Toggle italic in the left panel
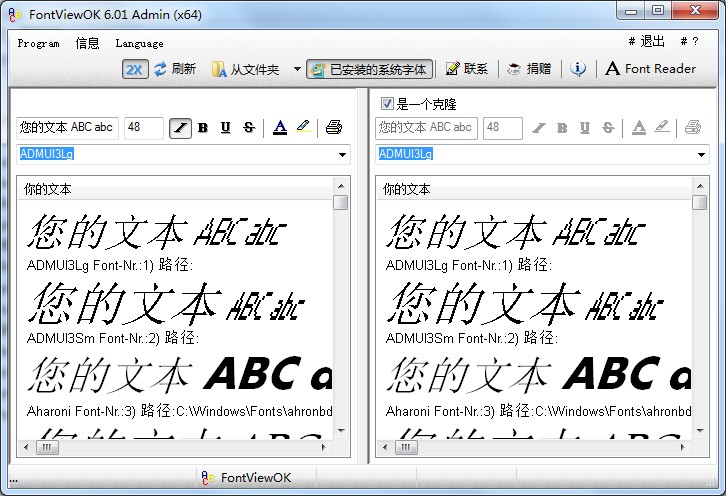The width and height of the screenshot is (726, 496). [180, 128]
